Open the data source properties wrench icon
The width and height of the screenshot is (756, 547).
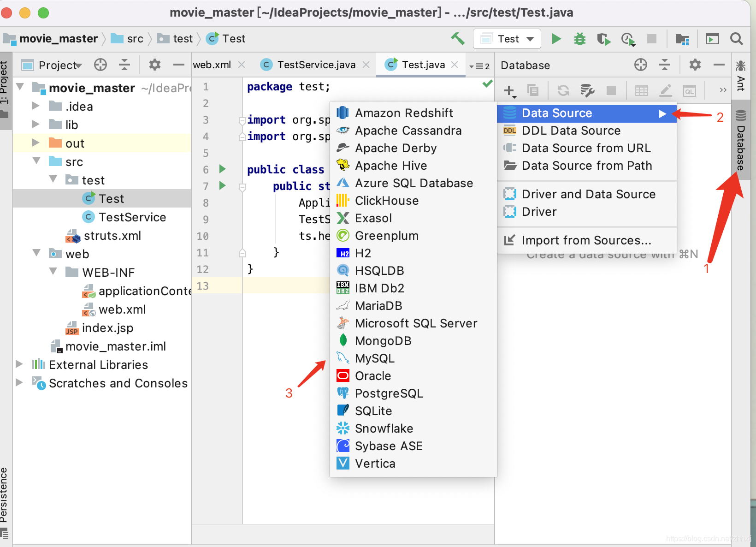click(587, 90)
